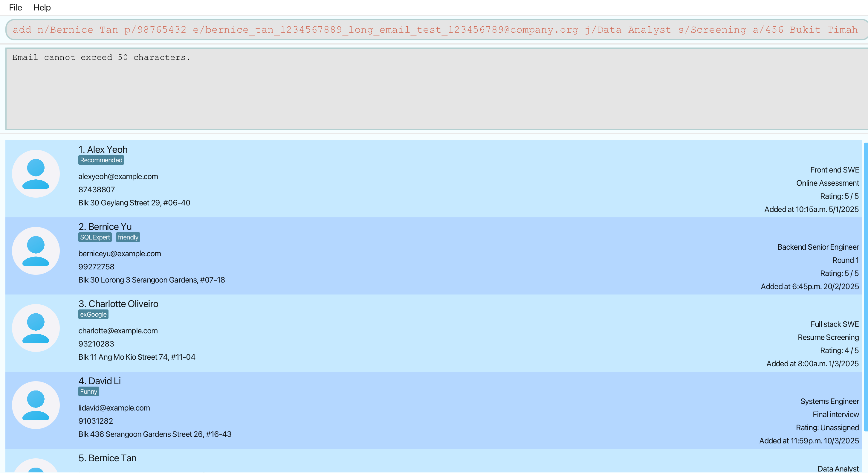Viewport: 868px width, 473px height.
Task: Click Added at 8:00a.m. 1/3/2025
Action: tap(813, 364)
